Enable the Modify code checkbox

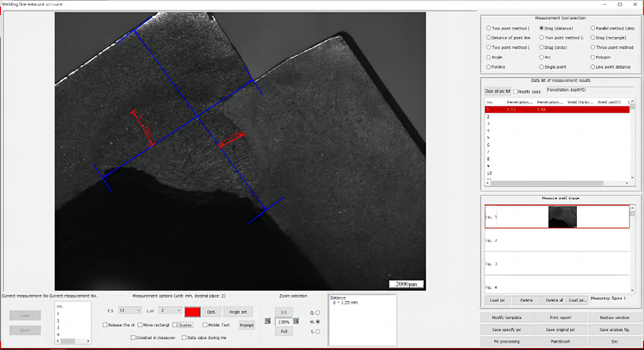pos(516,91)
